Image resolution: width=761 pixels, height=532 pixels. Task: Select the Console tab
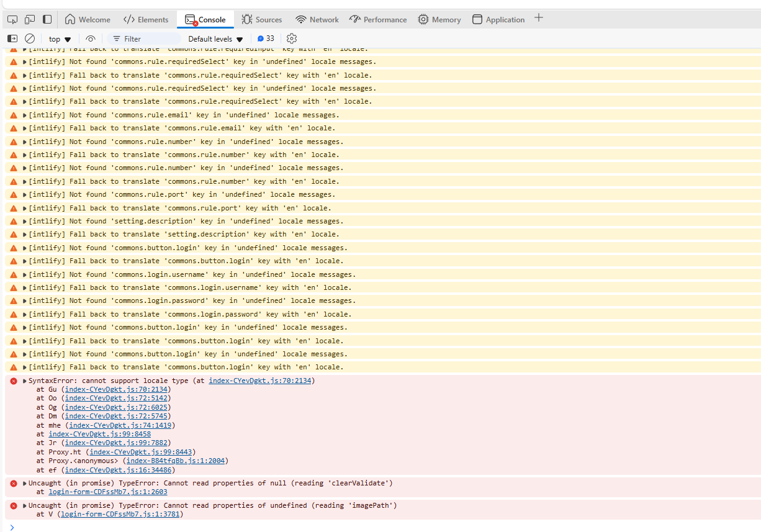(x=205, y=19)
